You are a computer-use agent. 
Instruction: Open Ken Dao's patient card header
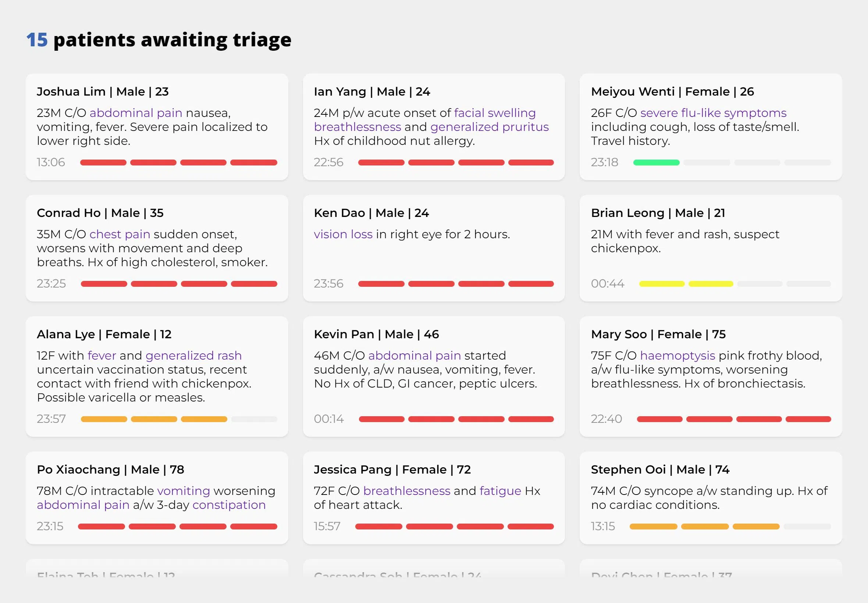[371, 213]
